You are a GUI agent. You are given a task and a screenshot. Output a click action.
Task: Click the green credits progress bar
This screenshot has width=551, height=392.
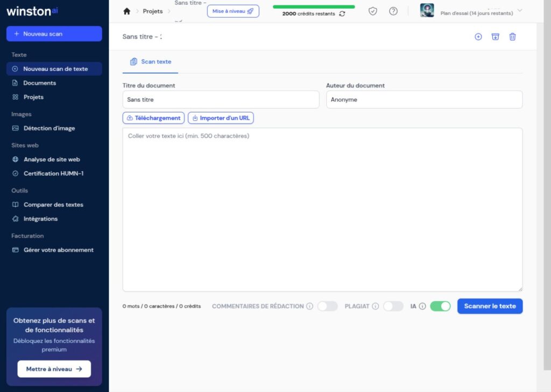point(314,7)
